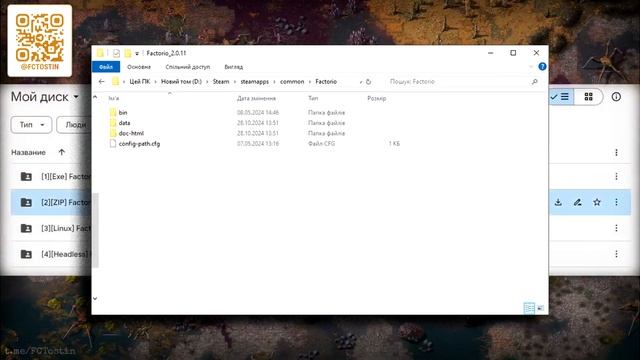Navigate to Steam in breadcrumb
640x360 pixels.
click(x=221, y=82)
